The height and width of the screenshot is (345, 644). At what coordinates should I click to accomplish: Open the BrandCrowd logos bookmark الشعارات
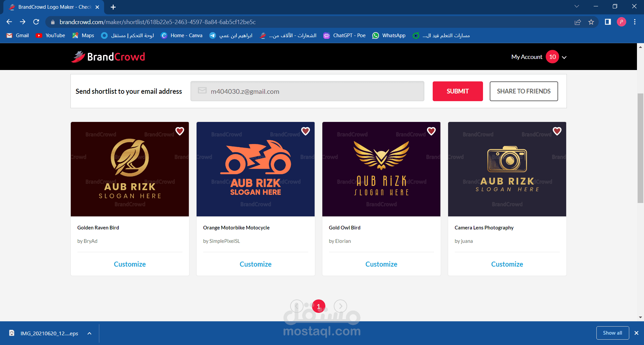(x=288, y=36)
